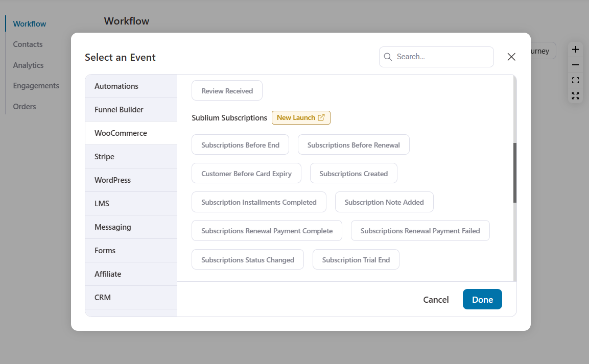The width and height of the screenshot is (589, 364).
Task: Choose the Subscriptions Before End event
Action: 241,145
